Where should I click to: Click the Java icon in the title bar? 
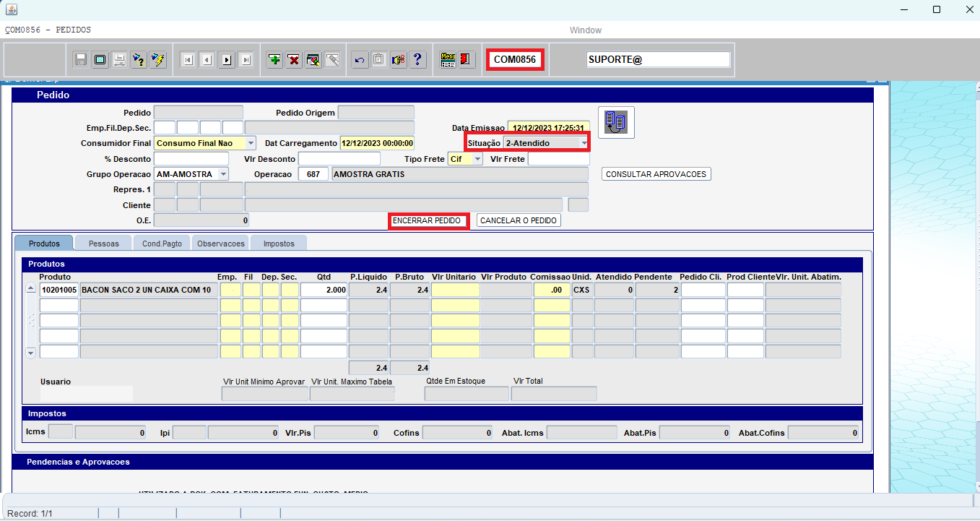pos(11,9)
